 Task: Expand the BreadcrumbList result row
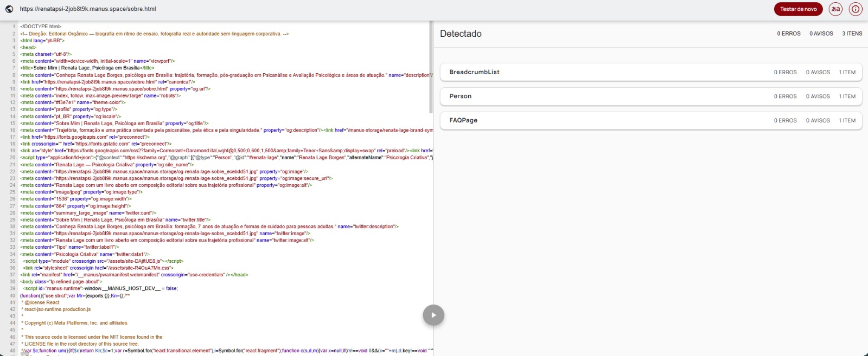point(651,72)
